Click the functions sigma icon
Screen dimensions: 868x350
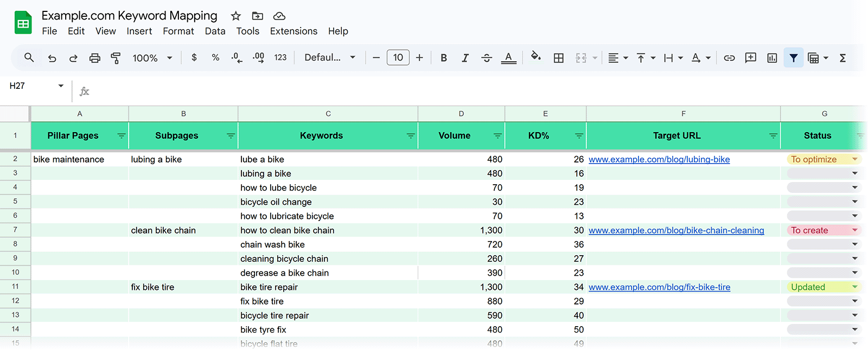point(843,58)
